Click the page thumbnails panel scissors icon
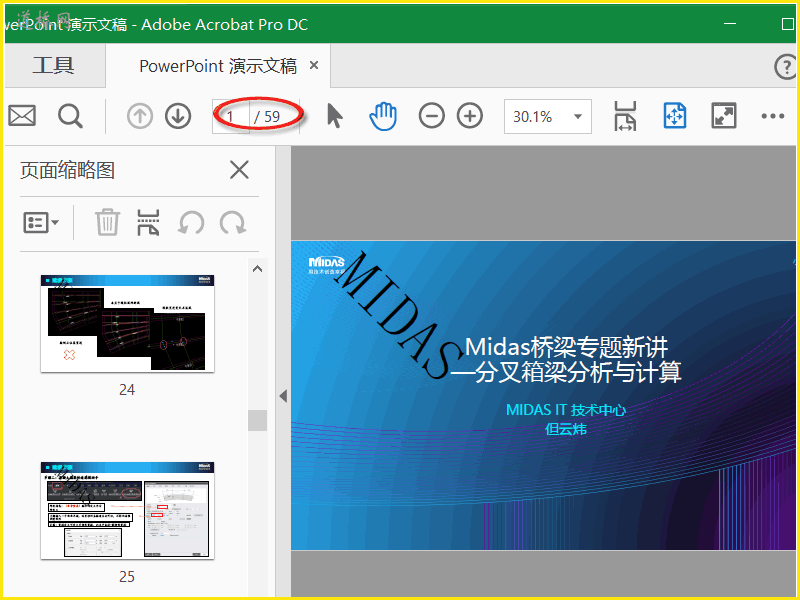Image resolution: width=800 pixels, height=600 pixels. 148,222
